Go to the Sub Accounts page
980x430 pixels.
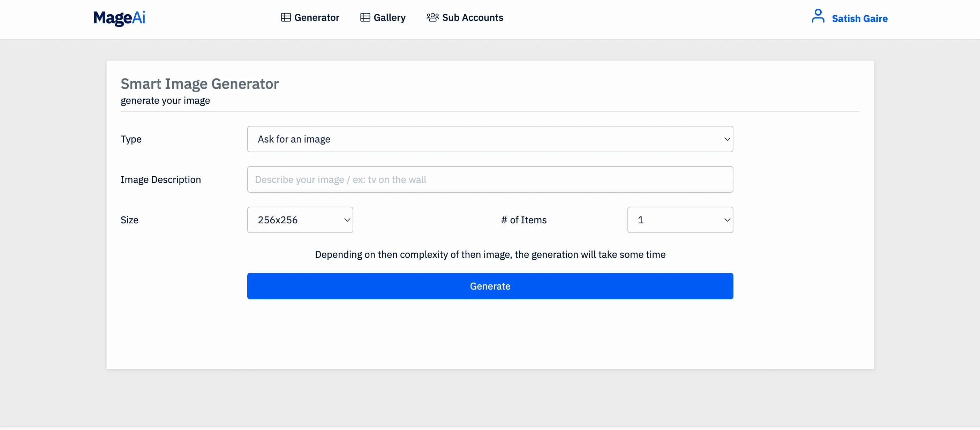tap(473, 17)
